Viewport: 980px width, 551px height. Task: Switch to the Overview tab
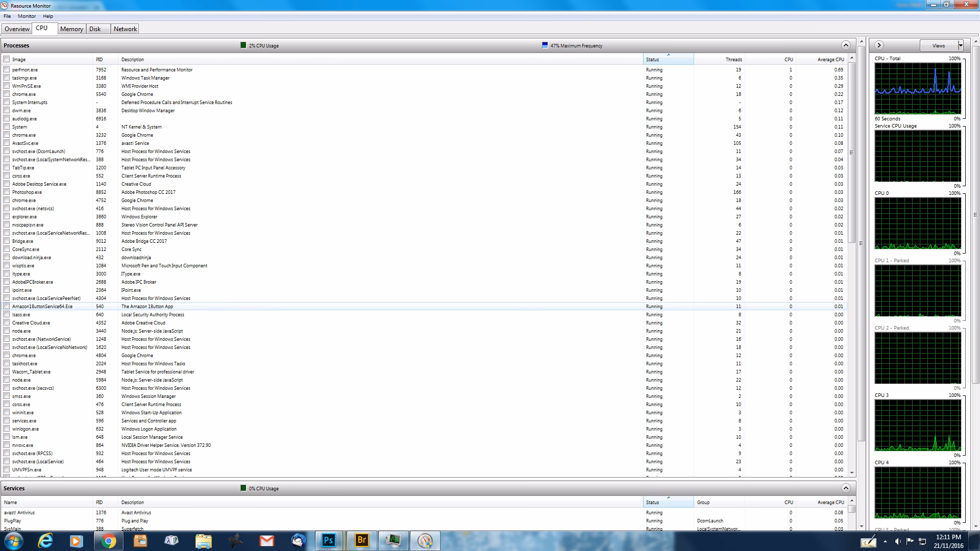(17, 29)
